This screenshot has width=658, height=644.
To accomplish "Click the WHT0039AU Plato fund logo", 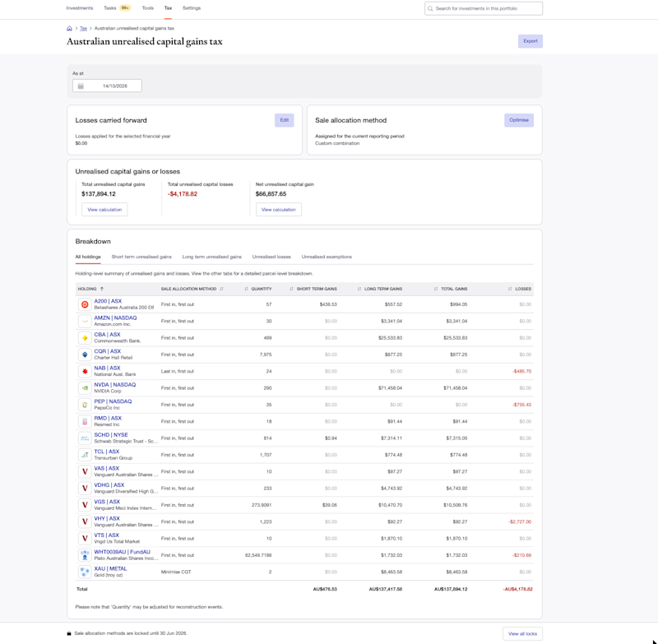I will (85, 555).
